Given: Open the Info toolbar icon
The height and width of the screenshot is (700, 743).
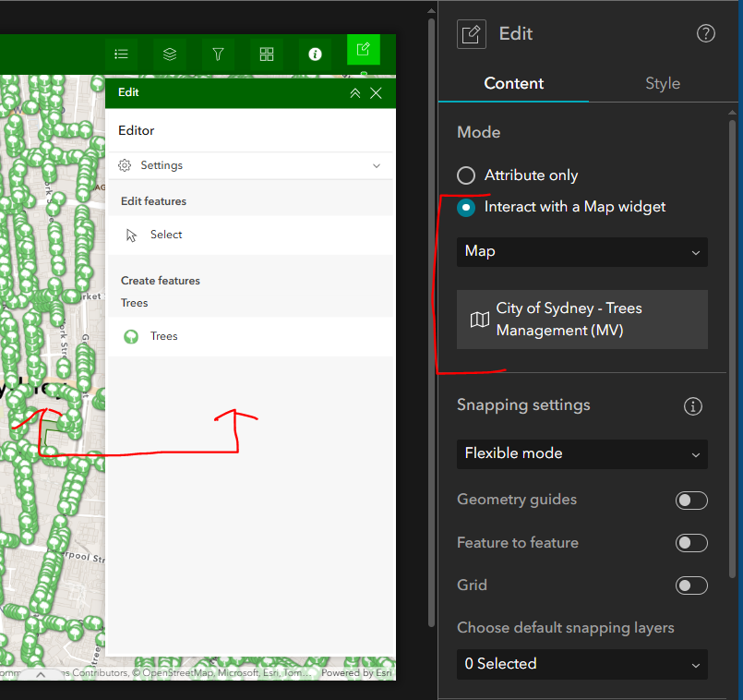Looking at the screenshot, I should coord(315,54).
